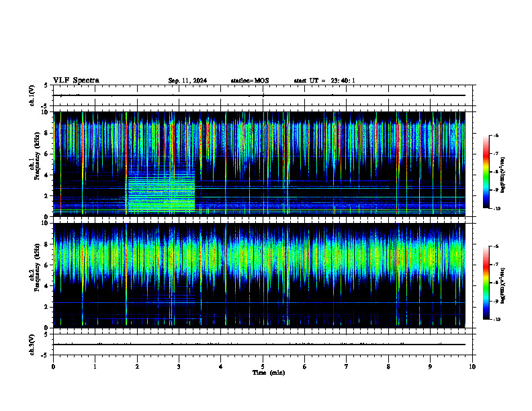Click the ch.1 "Frequency (kHz)" axis label
Image resolution: width=532 pixels, height=411 pixels.
point(37,155)
